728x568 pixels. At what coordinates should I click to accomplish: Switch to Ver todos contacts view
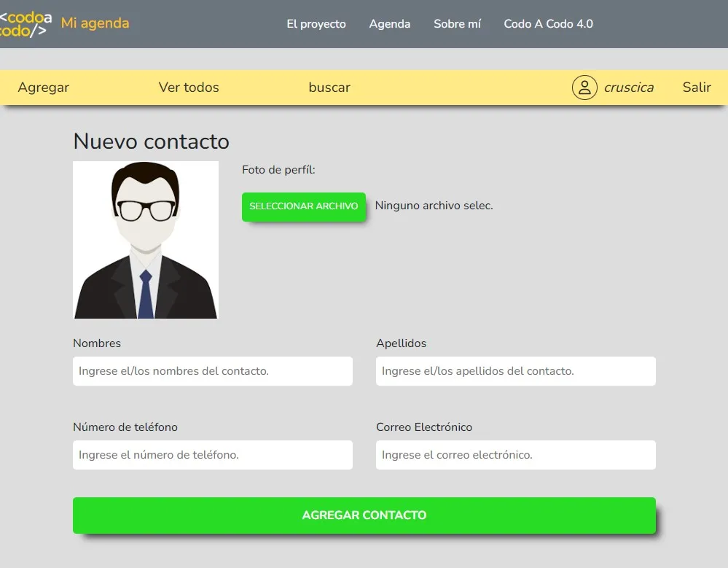coord(189,87)
